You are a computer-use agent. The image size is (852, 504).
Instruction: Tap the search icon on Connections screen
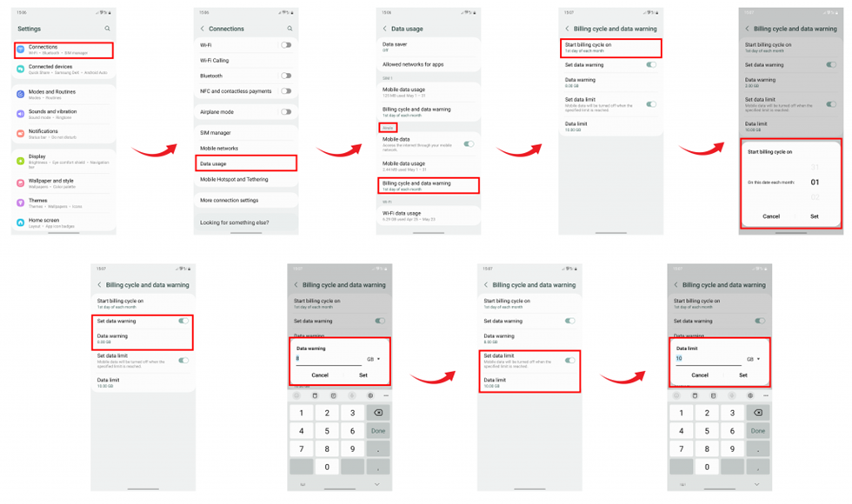[x=290, y=28]
